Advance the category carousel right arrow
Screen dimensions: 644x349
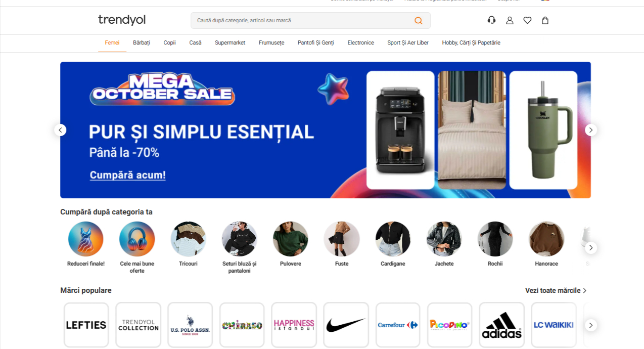pos(591,248)
